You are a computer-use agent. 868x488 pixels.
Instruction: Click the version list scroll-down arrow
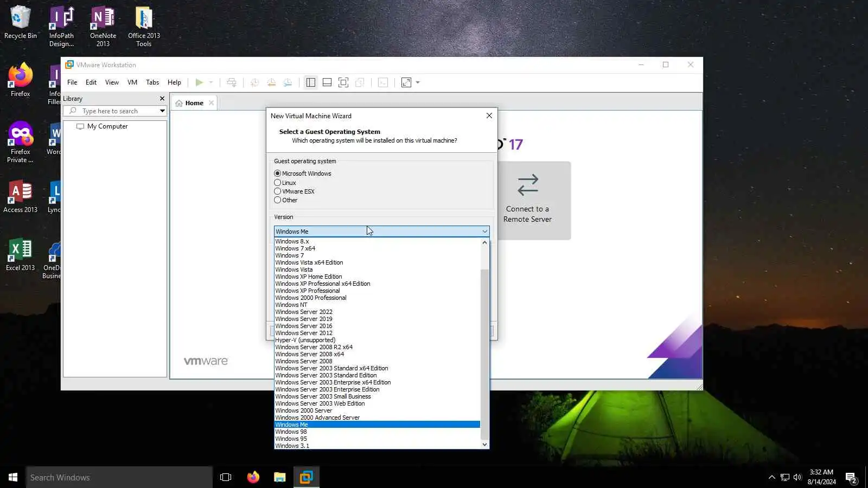pyautogui.click(x=485, y=445)
